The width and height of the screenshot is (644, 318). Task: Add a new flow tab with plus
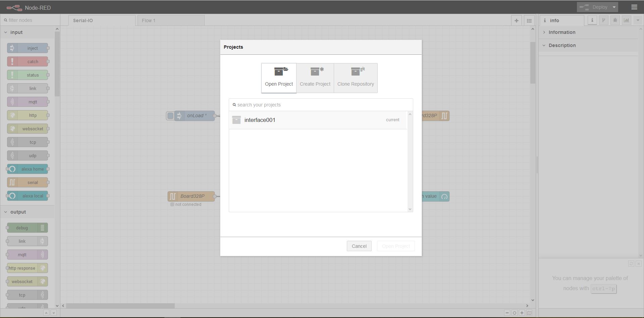(516, 20)
